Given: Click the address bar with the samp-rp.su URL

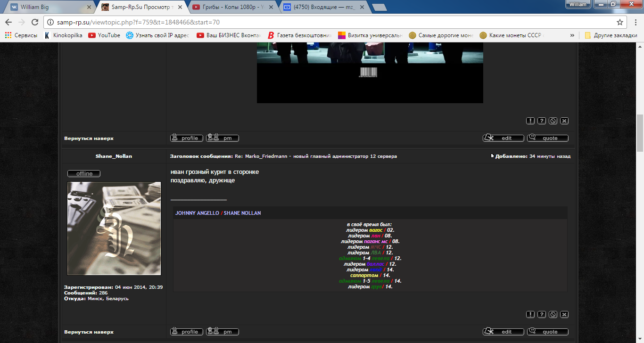Looking at the screenshot, I should (330, 22).
